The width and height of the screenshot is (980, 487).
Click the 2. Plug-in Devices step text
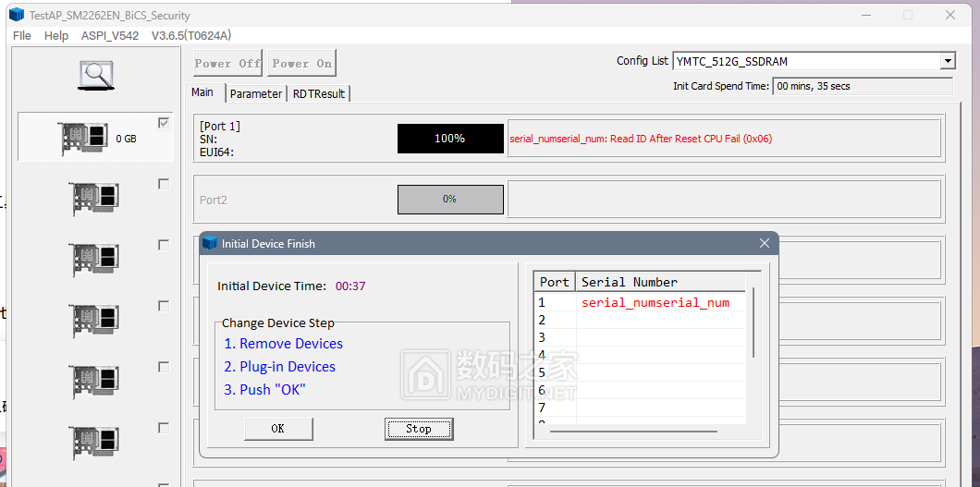[x=279, y=367]
